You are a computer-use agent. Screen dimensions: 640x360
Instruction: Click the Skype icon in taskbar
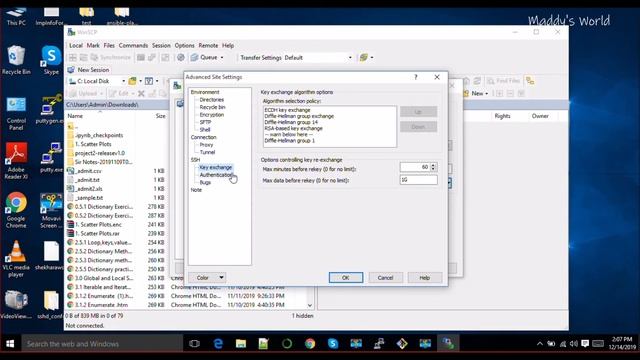(333, 344)
